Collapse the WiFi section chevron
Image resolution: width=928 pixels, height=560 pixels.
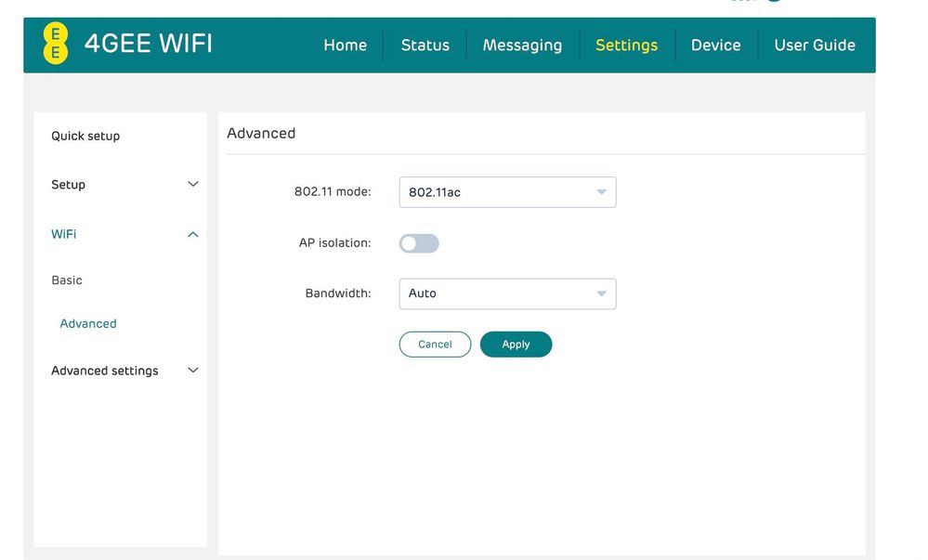pos(193,234)
